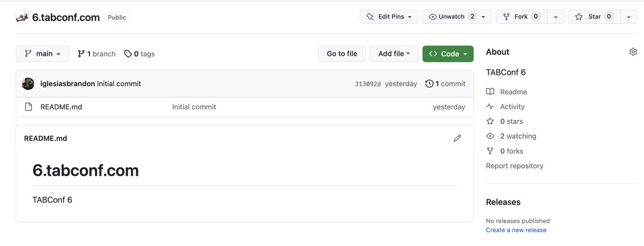The image size is (644, 246).
Task: Click the iglesiasbrandon avatar thumbnail
Action: point(28,84)
